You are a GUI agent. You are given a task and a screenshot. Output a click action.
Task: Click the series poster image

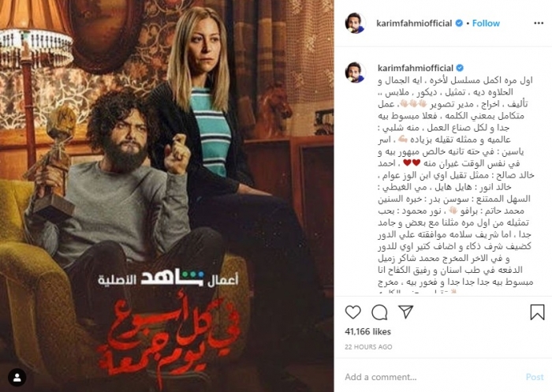click(167, 196)
